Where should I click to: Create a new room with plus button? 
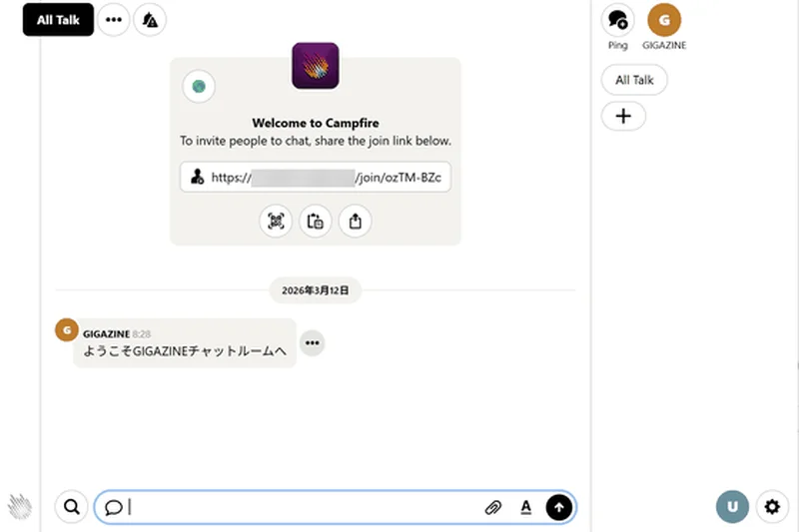pos(623,116)
